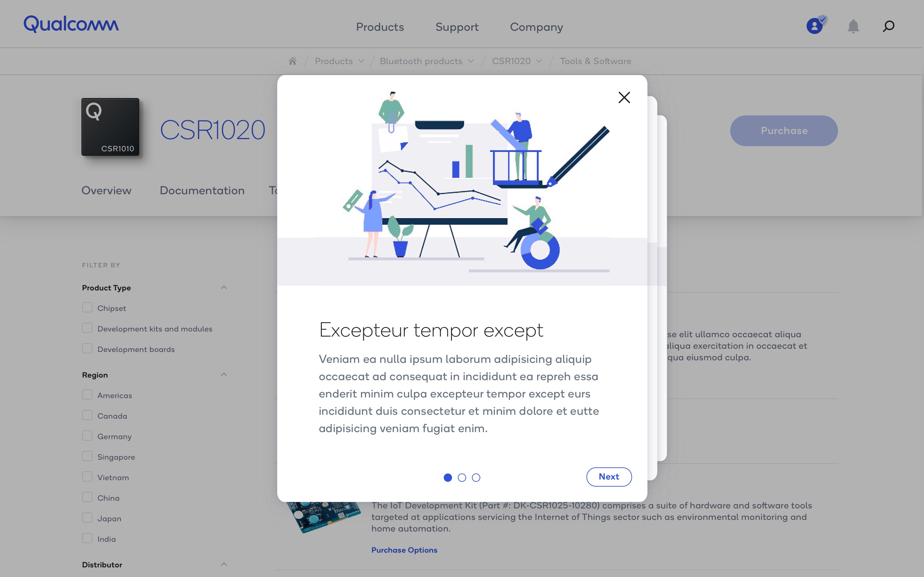
Task: Jump to third slide pagination dot
Action: (x=476, y=477)
